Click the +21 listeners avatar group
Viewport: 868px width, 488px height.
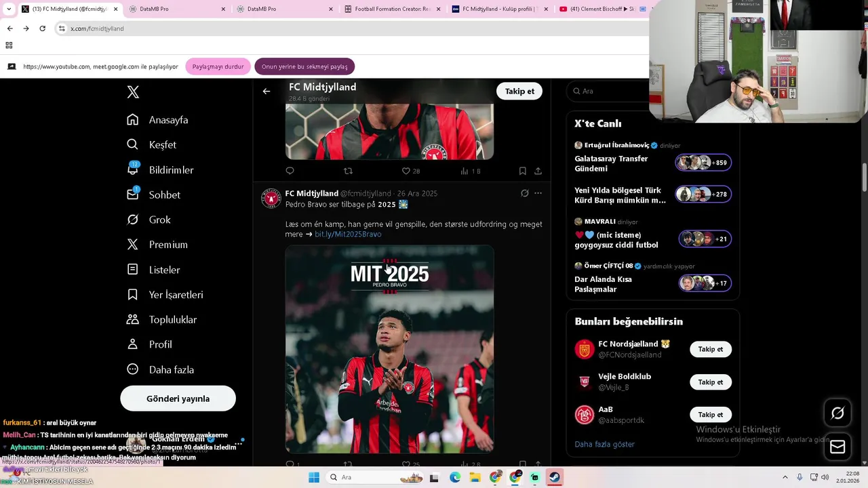tap(705, 239)
